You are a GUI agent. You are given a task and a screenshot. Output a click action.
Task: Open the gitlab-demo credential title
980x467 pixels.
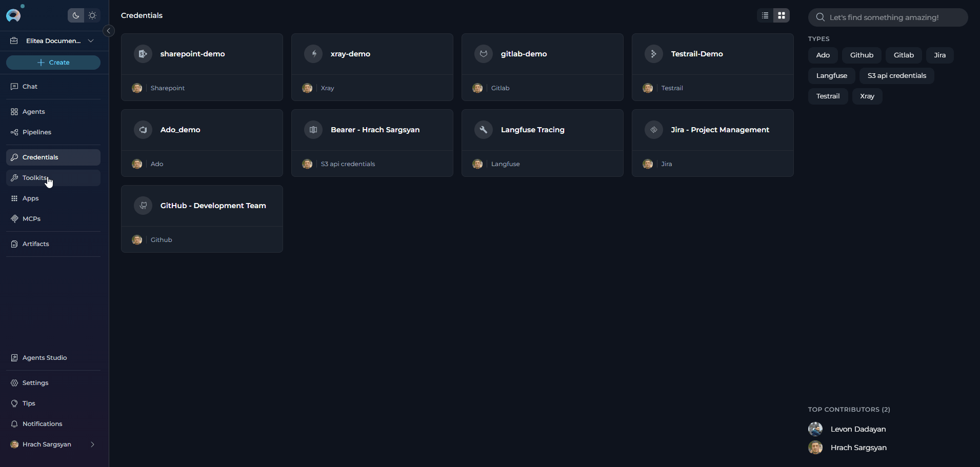524,54
